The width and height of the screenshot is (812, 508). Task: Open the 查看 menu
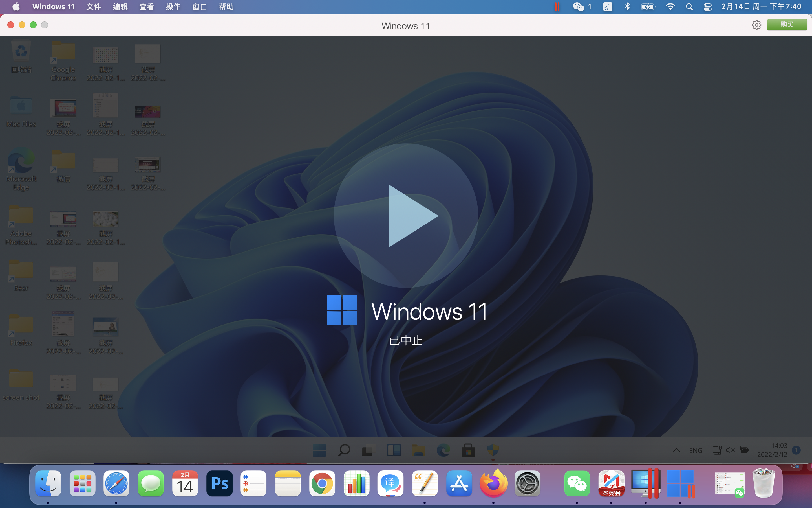(x=147, y=7)
